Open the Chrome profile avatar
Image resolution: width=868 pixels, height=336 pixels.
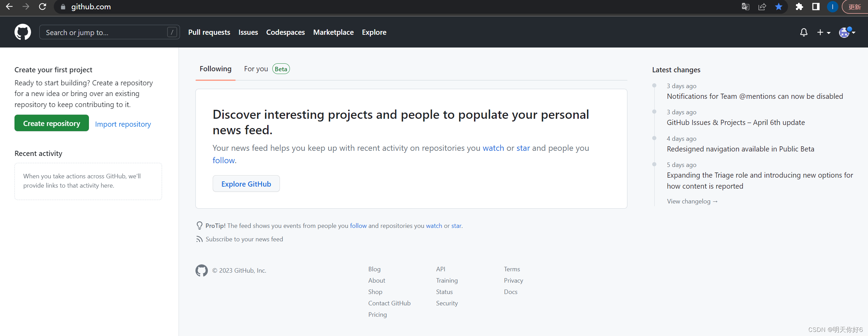(832, 7)
